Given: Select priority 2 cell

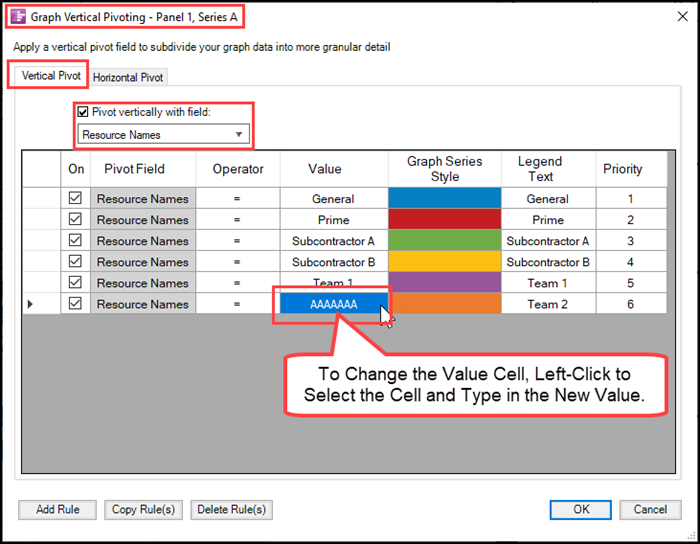Looking at the screenshot, I should point(631,219).
